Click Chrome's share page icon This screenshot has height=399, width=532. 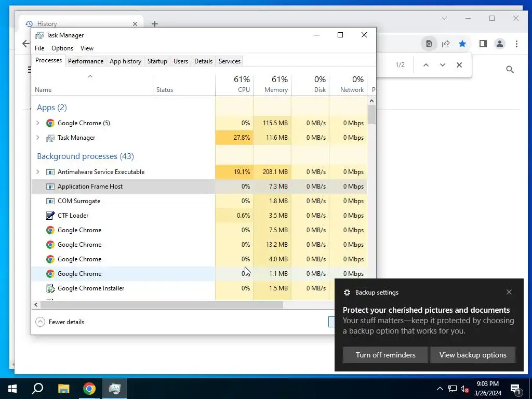pyautogui.click(x=446, y=44)
